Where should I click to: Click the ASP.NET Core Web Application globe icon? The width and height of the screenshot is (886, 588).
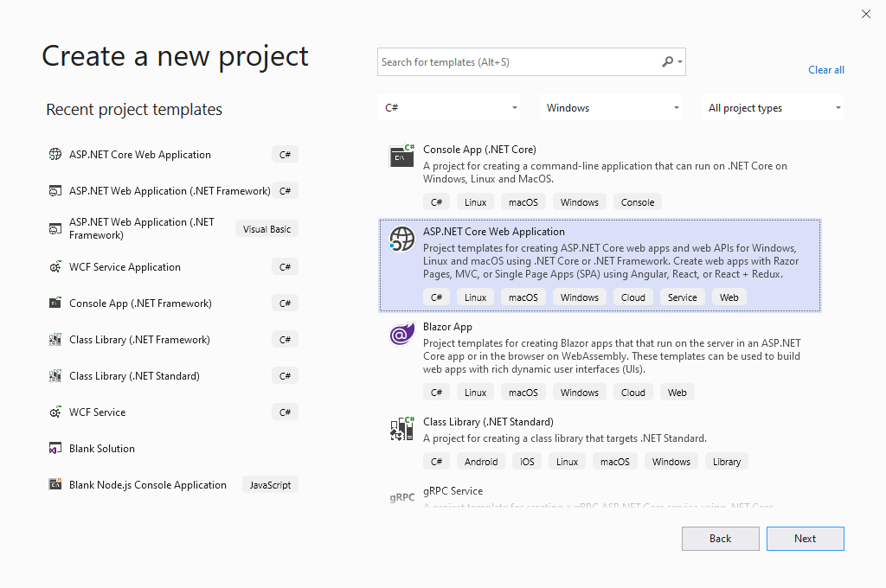(x=401, y=239)
